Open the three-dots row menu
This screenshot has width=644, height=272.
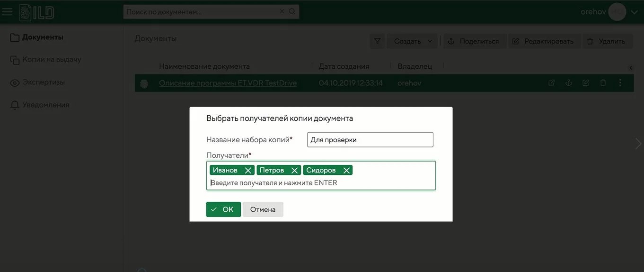620,83
